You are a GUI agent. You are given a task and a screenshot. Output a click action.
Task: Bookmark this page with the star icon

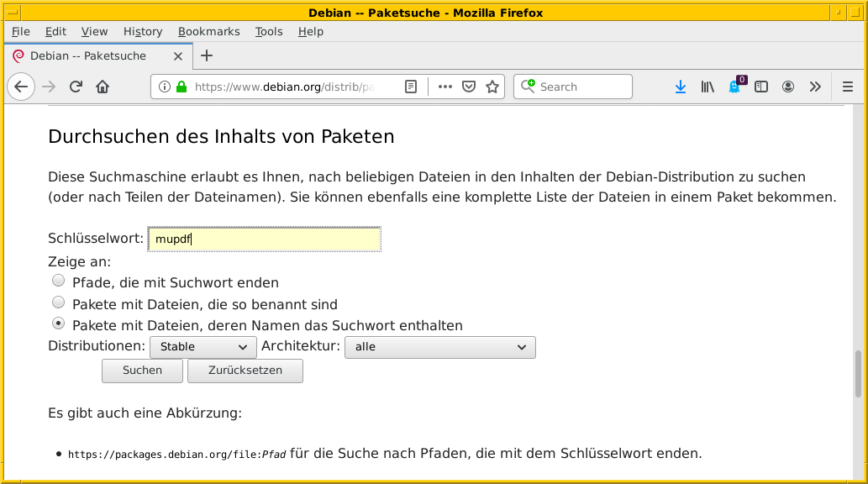click(x=492, y=86)
